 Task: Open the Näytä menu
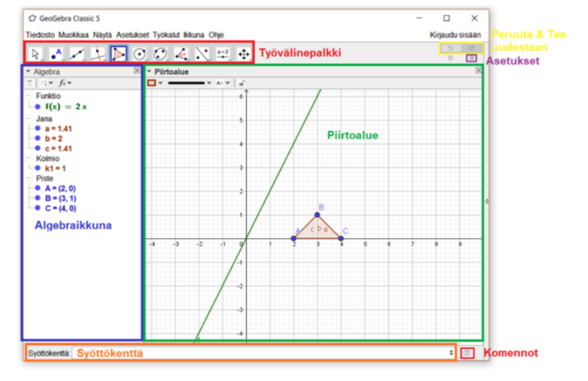102,35
